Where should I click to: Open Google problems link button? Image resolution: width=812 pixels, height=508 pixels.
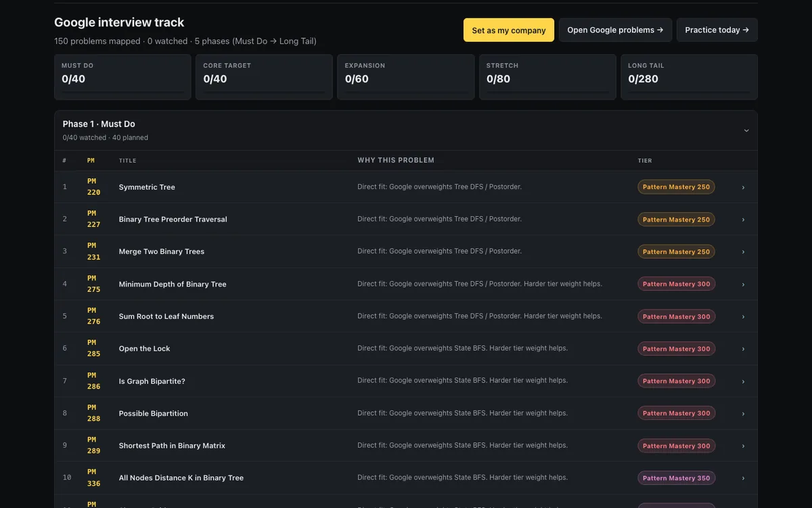(x=615, y=30)
